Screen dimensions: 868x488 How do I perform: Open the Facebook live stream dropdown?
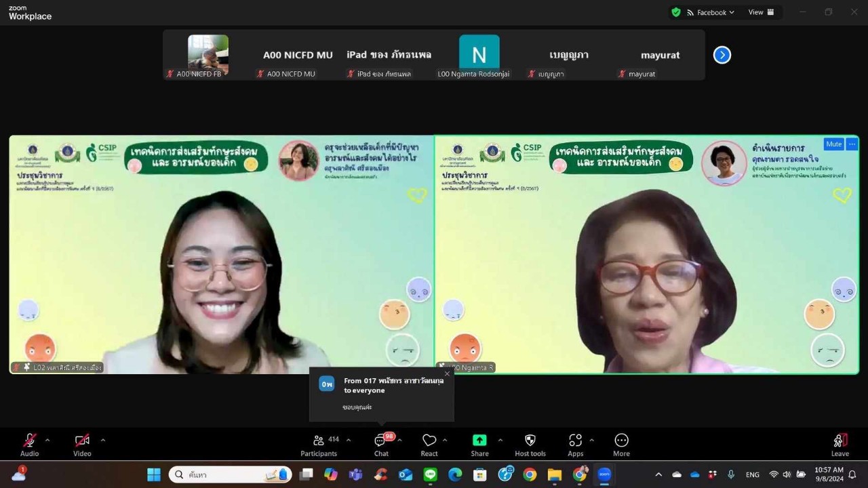tap(711, 12)
